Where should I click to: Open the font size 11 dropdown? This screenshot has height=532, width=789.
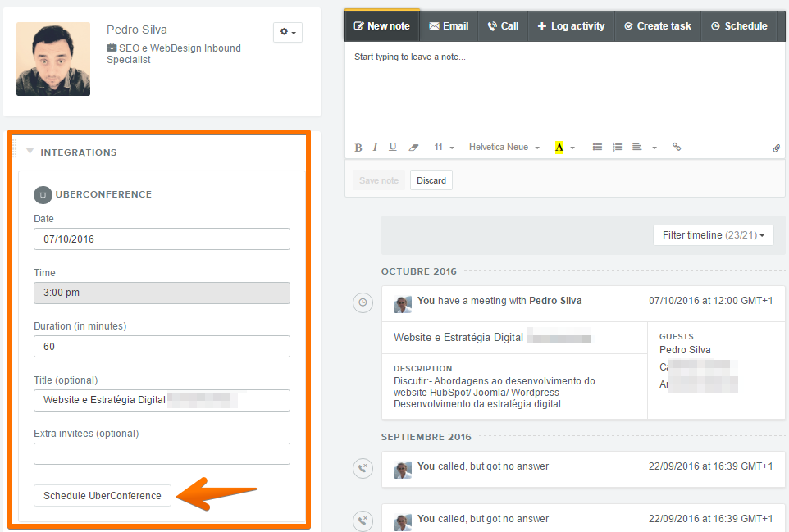[x=443, y=148]
